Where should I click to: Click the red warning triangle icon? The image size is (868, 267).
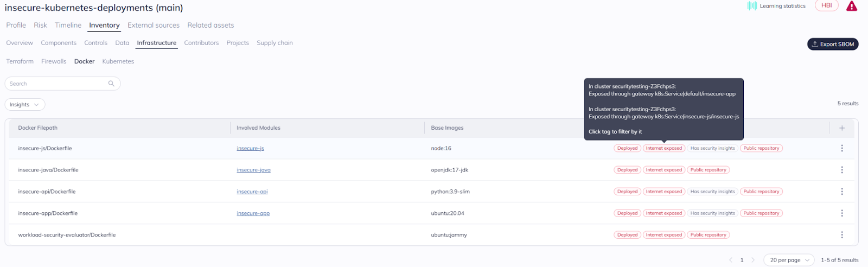[851, 7]
